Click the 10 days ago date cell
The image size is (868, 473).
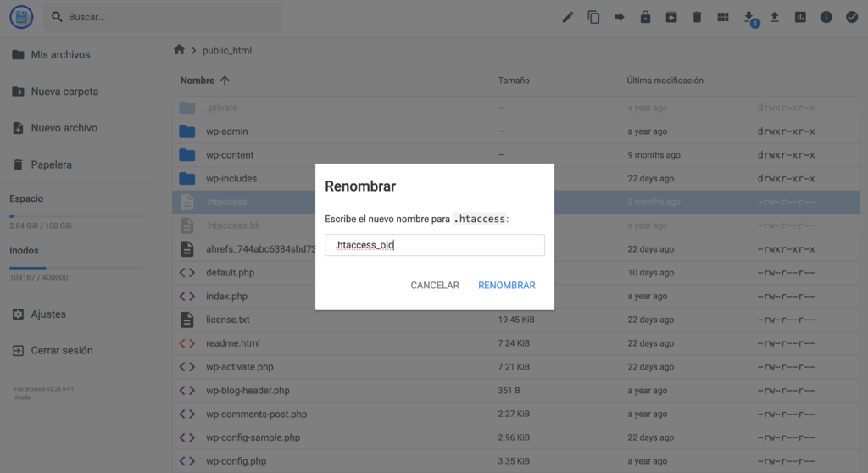tap(650, 272)
